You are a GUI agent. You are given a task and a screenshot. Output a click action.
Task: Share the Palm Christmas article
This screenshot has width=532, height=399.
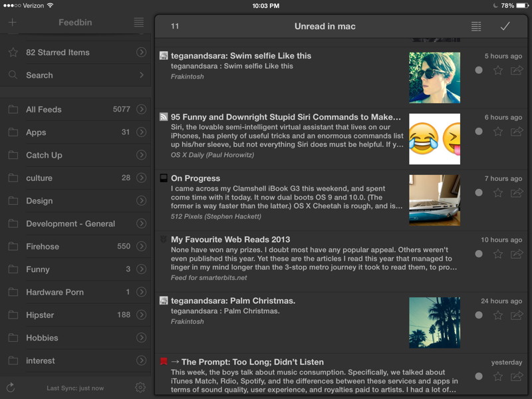pos(517,315)
